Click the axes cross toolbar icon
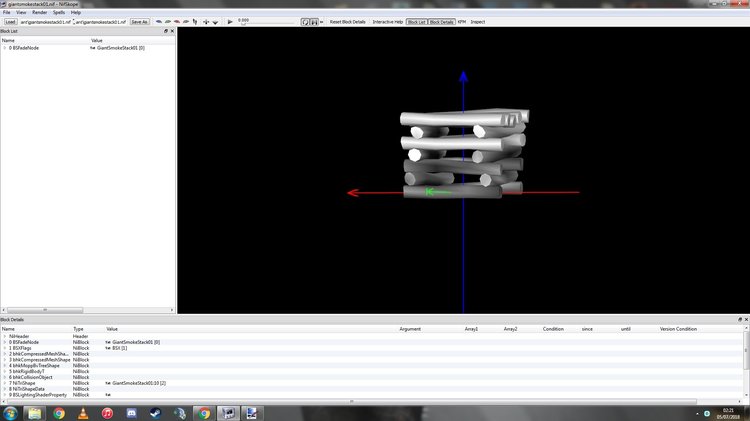The width and height of the screenshot is (750, 421). point(206,22)
